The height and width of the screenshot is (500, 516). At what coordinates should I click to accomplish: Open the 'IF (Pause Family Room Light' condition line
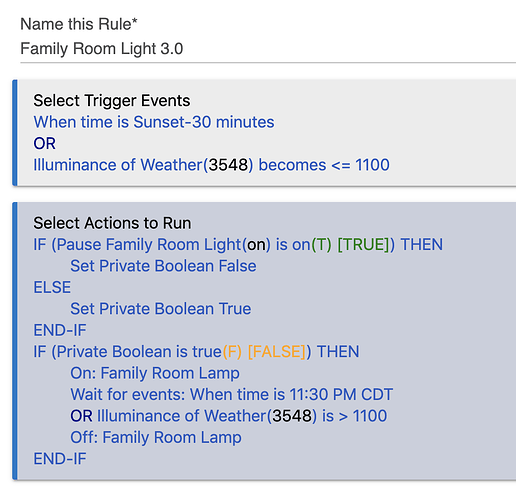point(238,245)
